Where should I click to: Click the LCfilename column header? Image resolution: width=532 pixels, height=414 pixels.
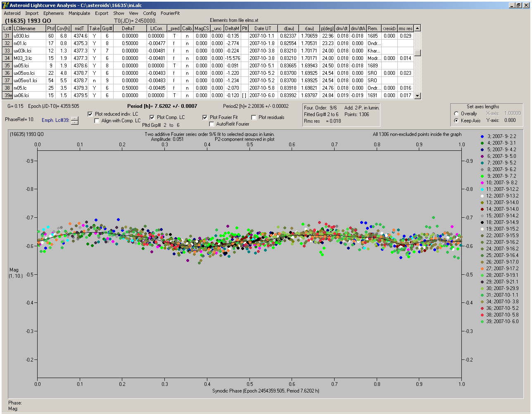(x=29, y=29)
